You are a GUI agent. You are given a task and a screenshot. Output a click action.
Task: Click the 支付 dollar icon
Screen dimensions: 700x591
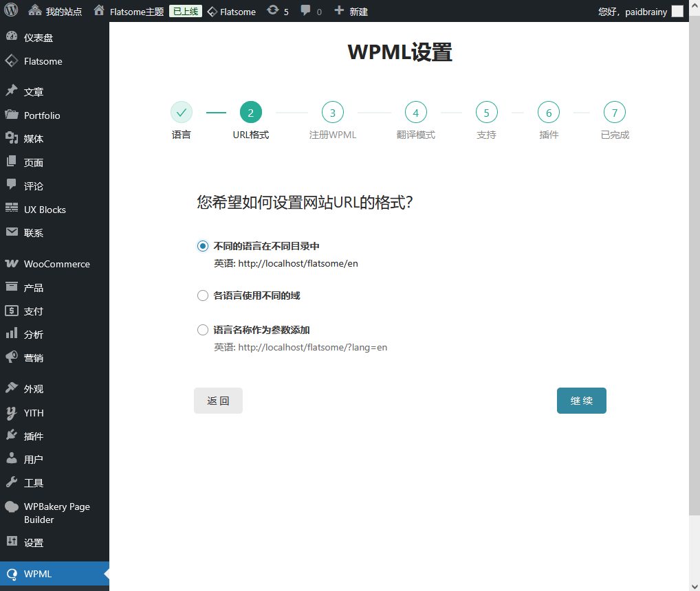pyautogui.click(x=12, y=311)
